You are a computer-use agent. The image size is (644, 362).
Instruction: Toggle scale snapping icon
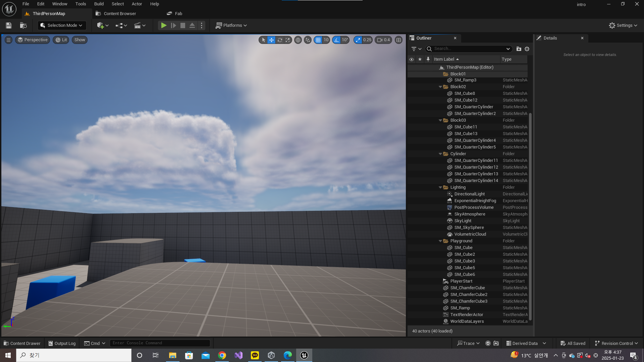(x=358, y=40)
